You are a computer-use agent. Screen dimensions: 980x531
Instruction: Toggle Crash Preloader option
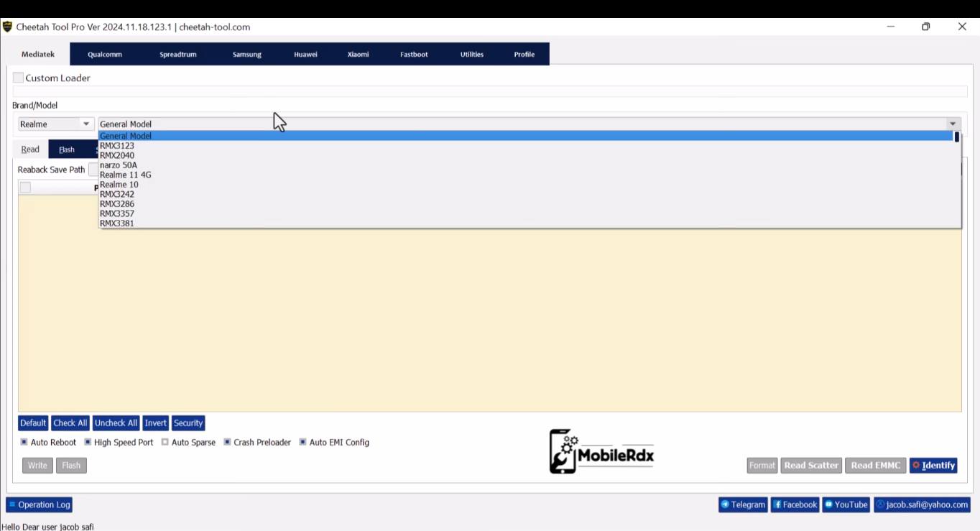pyautogui.click(x=227, y=442)
